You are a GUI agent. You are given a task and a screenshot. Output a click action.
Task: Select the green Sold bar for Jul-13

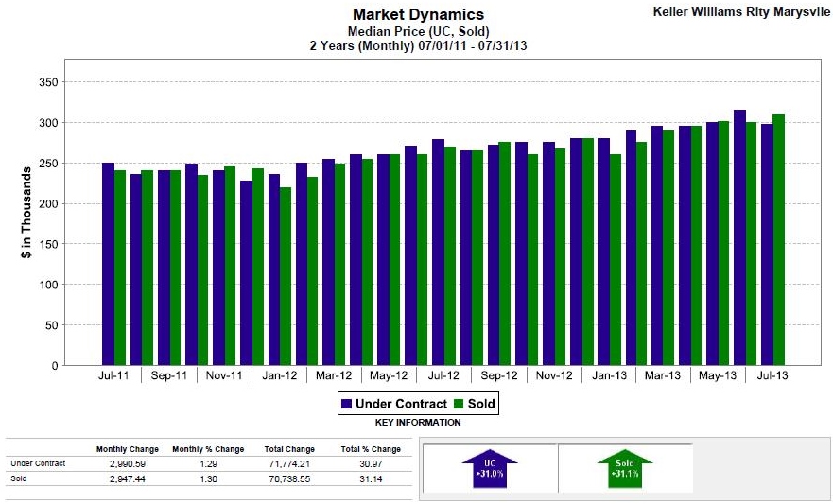click(x=778, y=240)
